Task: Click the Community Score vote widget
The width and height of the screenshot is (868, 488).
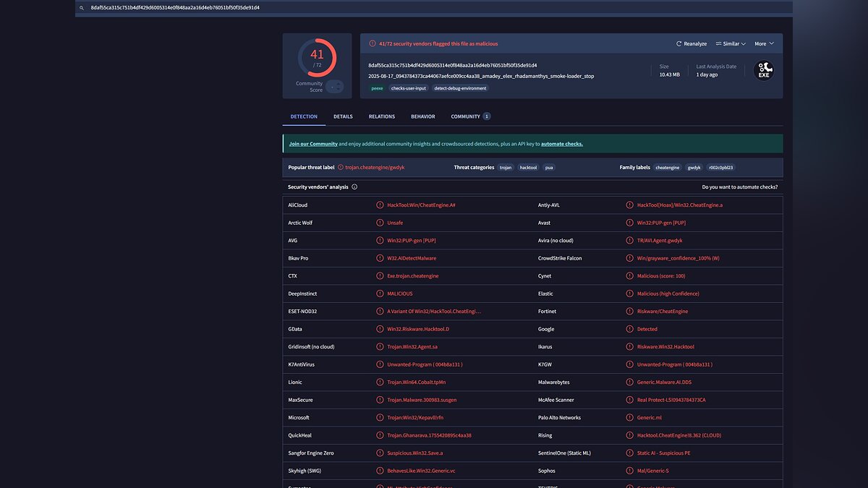Action: (334, 87)
